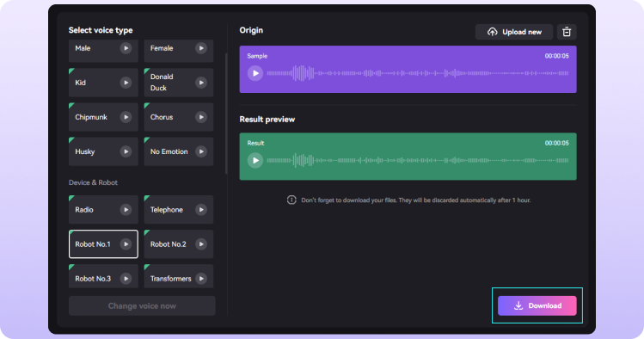The width and height of the screenshot is (644, 339).
Task: Choose the Kid voice type
Action: pyautogui.click(x=103, y=83)
